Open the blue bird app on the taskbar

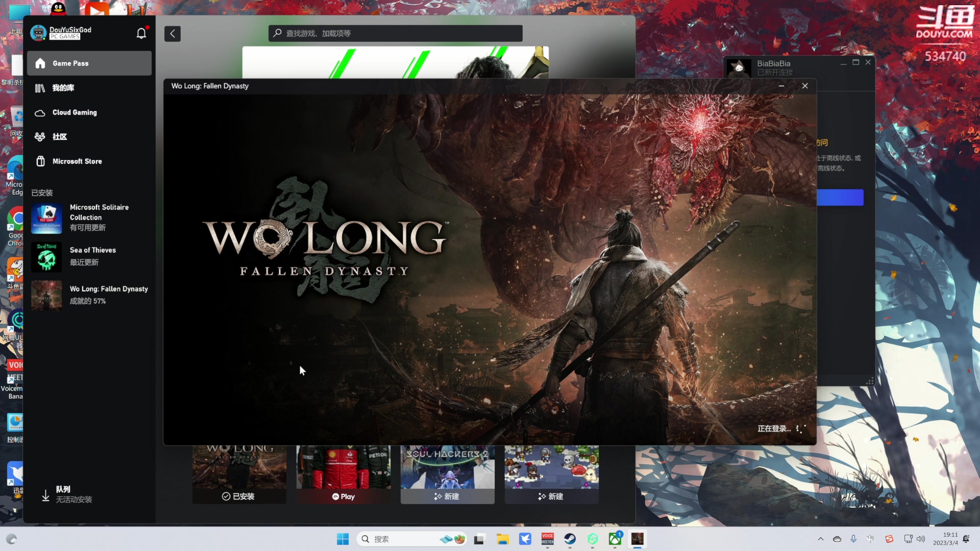[x=525, y=539]
